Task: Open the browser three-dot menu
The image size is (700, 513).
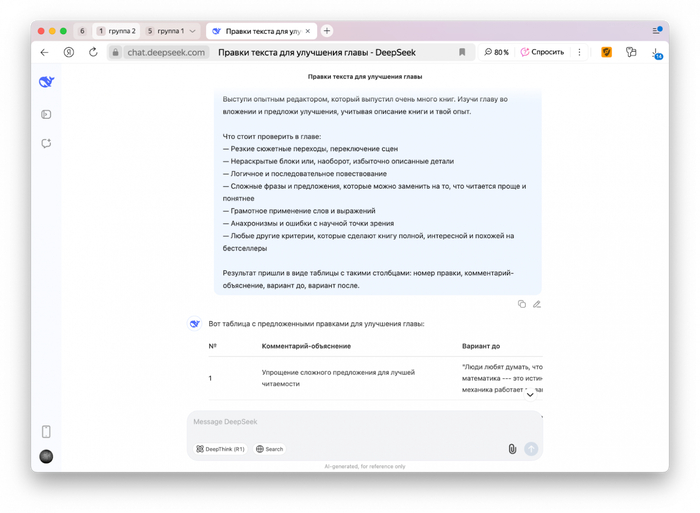Action: point(579,52)
